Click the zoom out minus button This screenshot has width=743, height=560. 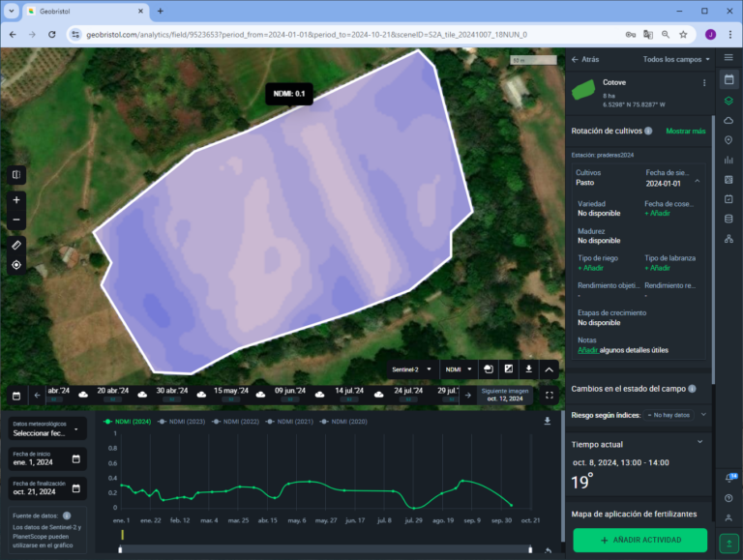tap(16, 220)
